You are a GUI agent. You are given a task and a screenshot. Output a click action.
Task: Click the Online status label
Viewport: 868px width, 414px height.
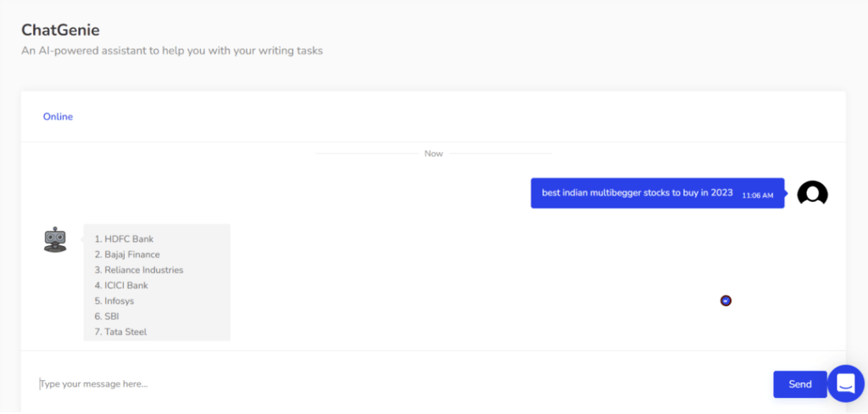(58, 116)
